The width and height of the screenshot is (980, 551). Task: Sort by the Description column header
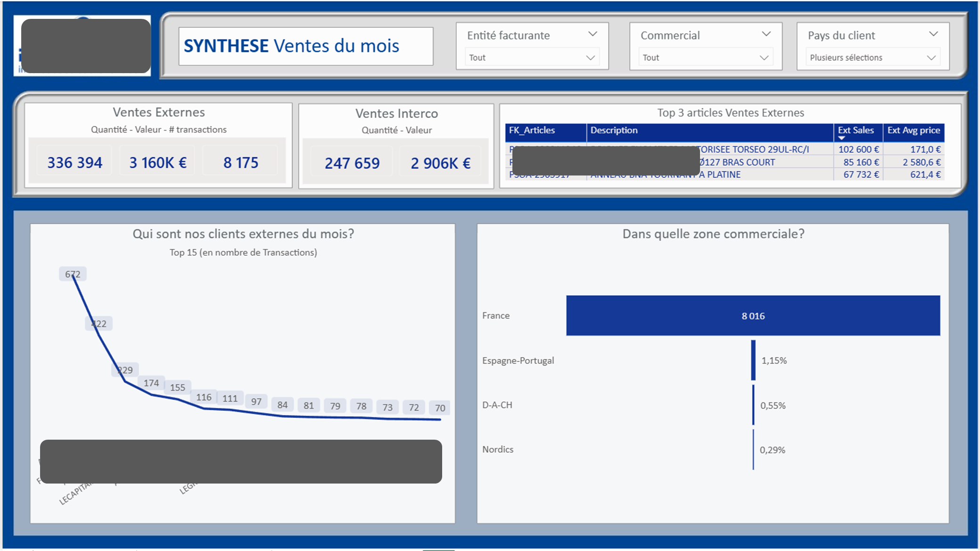[614, 130]
